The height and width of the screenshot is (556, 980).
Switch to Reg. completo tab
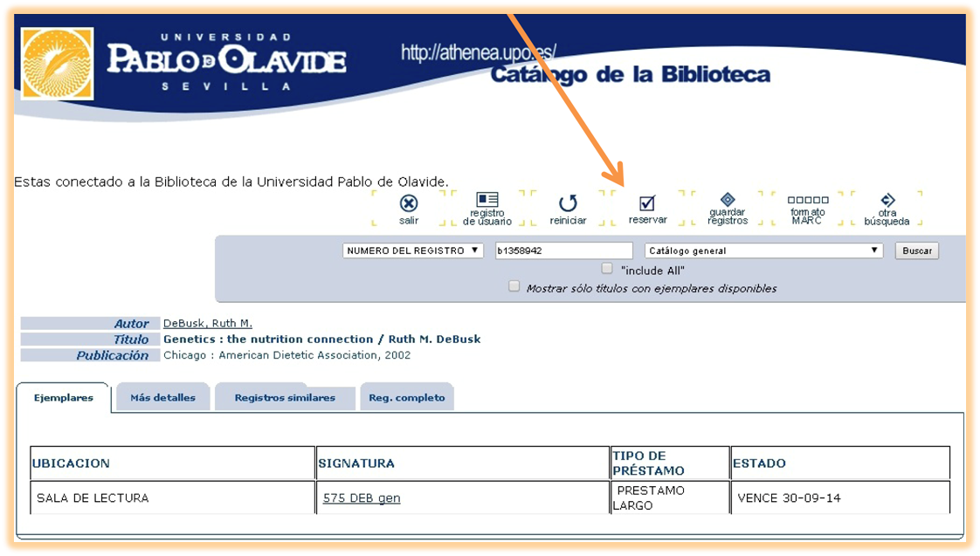(x=407, y=397)
